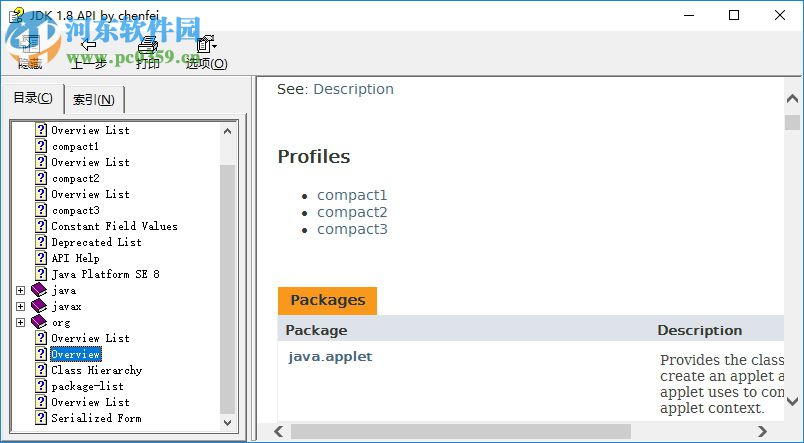Click the purple book icon beside java
Image resolution: width=804 pixels, height=443 pixels.
point(39,290)
